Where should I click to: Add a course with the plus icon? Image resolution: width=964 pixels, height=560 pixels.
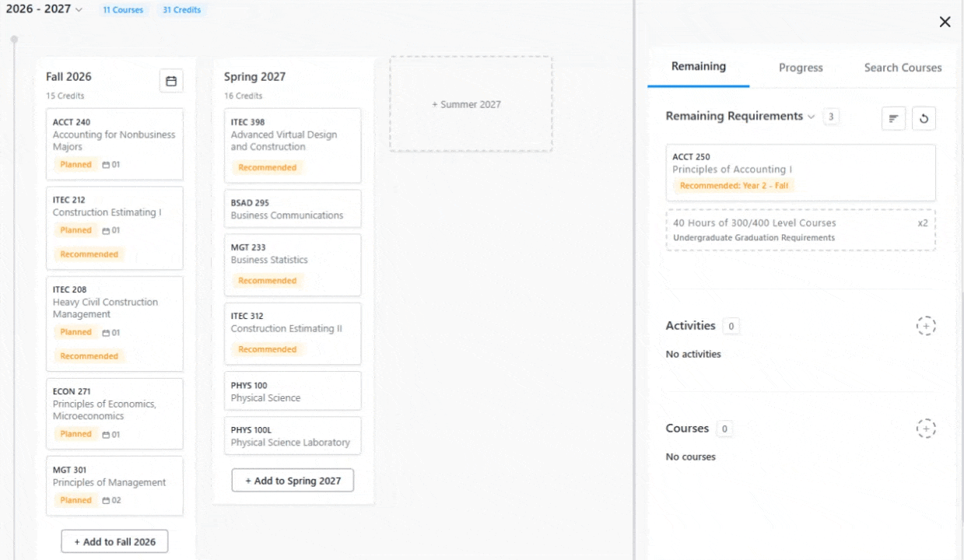925,429
